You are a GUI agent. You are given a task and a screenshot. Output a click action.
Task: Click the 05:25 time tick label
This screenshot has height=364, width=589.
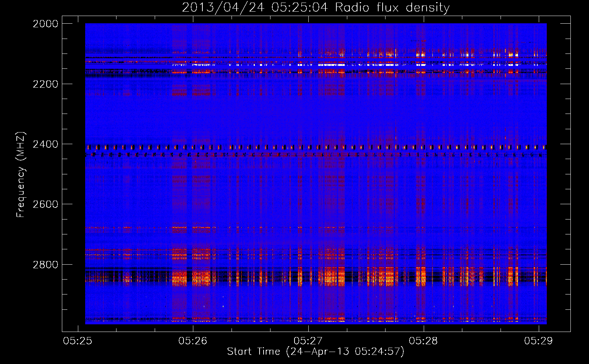coord(77,341)
